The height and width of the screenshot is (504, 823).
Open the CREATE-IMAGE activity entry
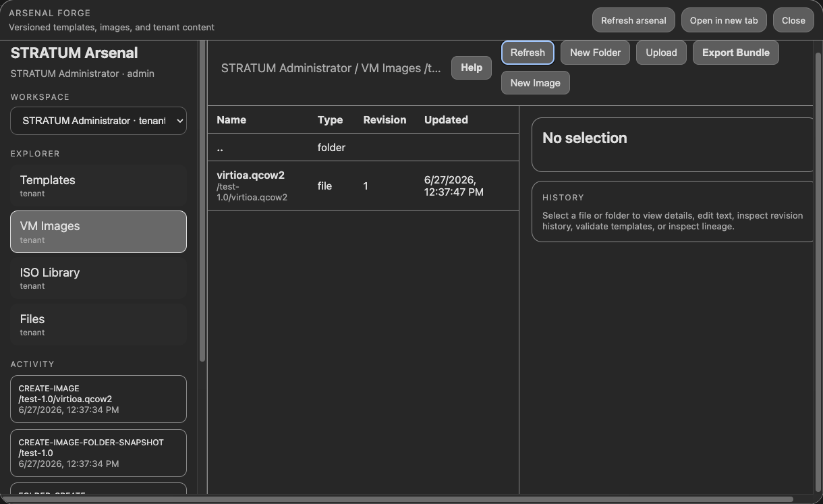[x=98, y=399]
